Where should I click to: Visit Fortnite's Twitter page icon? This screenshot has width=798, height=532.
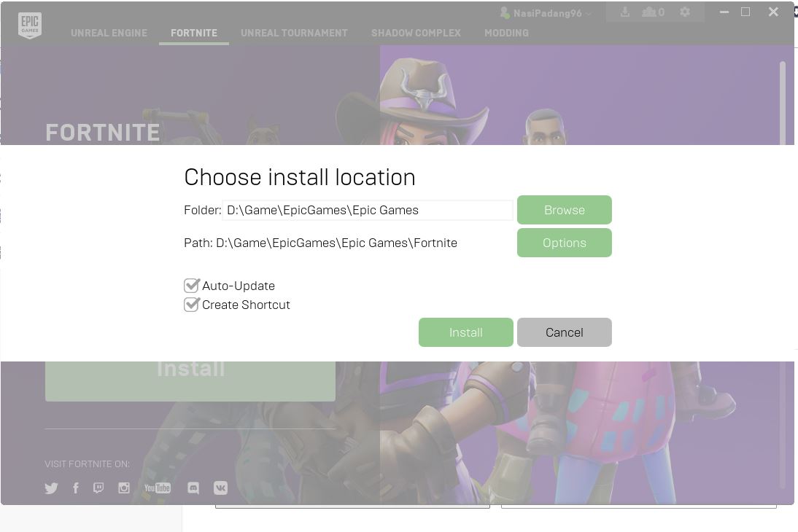51,488
